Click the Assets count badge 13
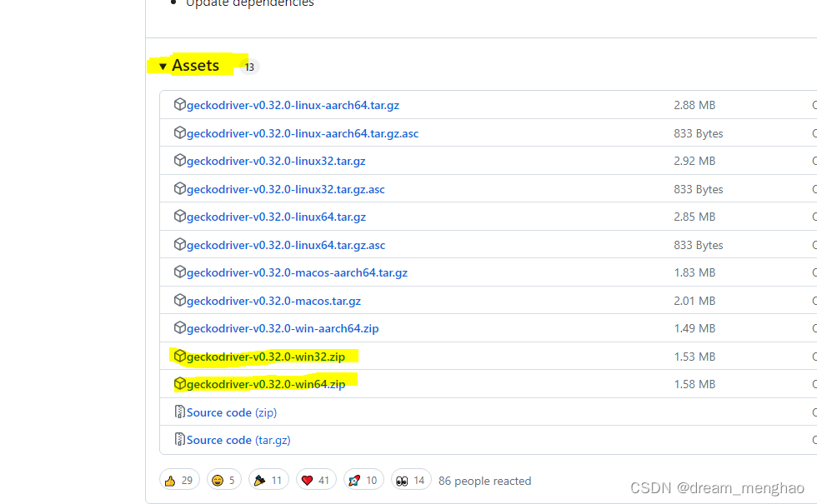Viewport: 817px width, 504px height. (x=249, y=67)
